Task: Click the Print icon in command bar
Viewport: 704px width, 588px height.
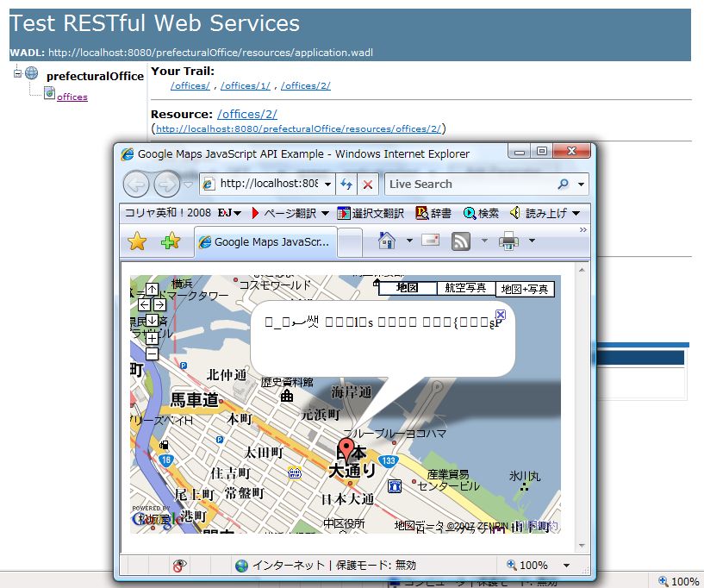Action: pos(509,241)
